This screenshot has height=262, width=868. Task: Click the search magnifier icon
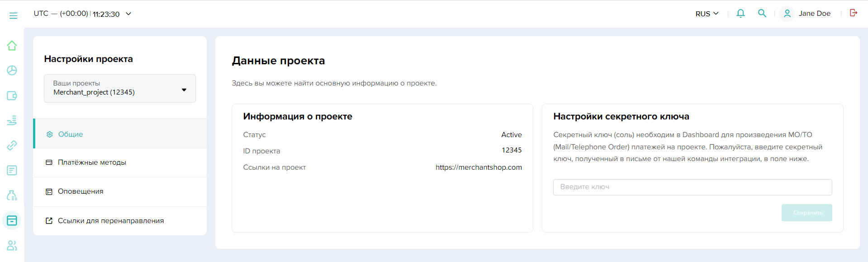coord(762,14)
